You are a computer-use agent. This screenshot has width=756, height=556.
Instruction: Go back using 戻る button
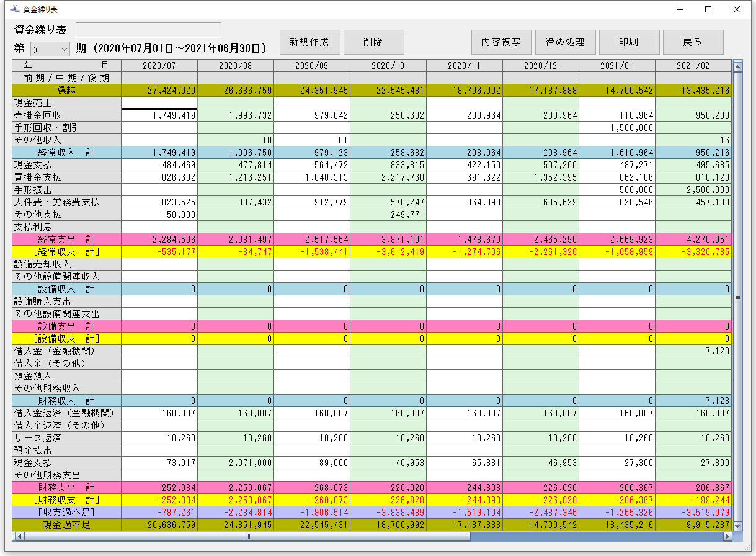pos(693,42)
